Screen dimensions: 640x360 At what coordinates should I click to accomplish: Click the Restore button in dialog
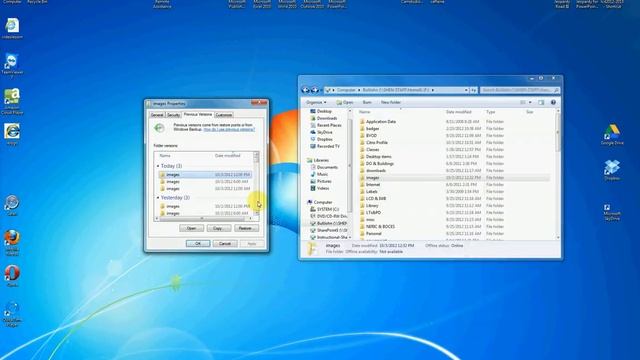[246, 228]
